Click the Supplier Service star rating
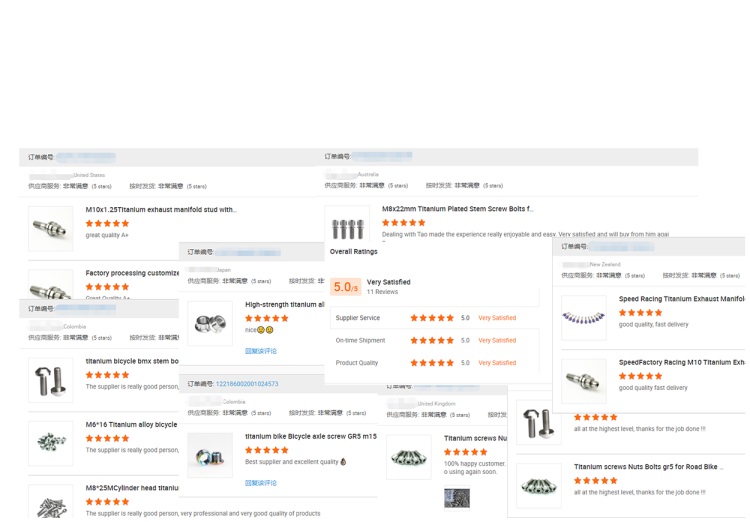Screen dimensions: 750x522 (x=432, y=318)
